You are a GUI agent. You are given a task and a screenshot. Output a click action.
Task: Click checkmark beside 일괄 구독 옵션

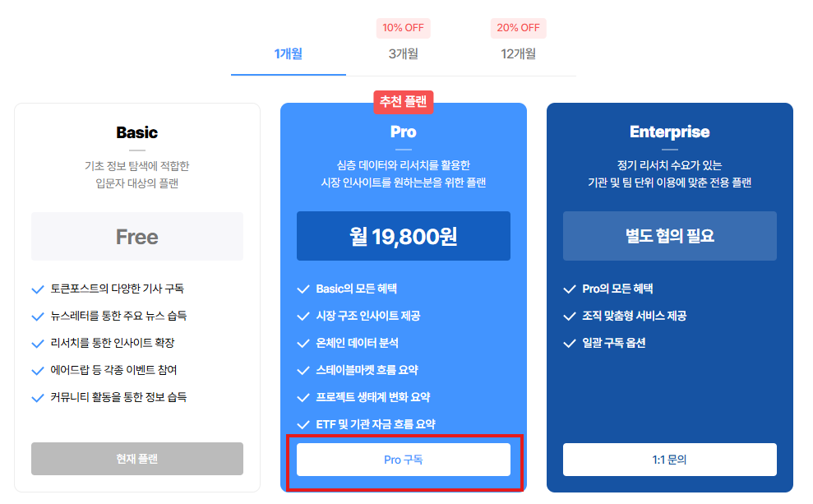point(570,344)
